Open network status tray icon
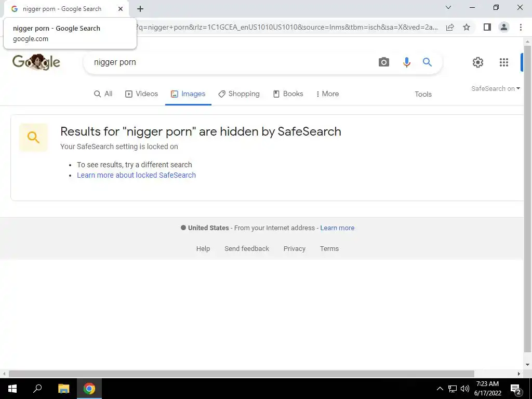 [x=453, y=389]
